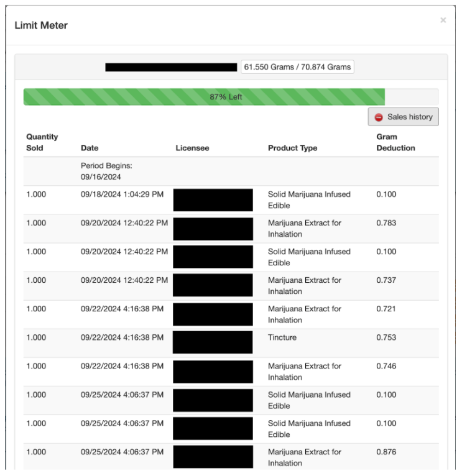Click the Limit Meter title

tap(41, 25)
